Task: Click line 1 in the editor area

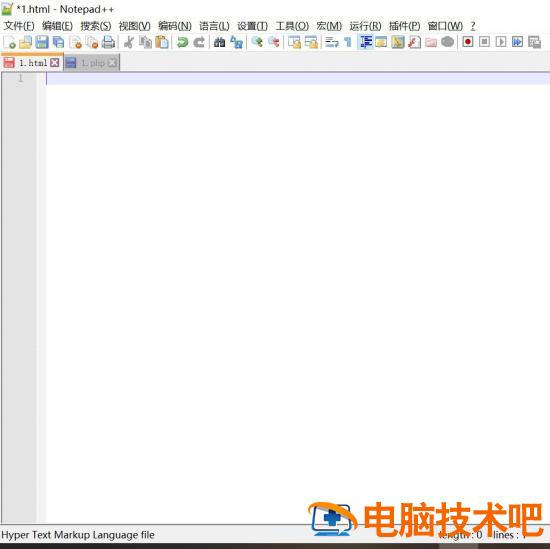Action: [297, 79]
